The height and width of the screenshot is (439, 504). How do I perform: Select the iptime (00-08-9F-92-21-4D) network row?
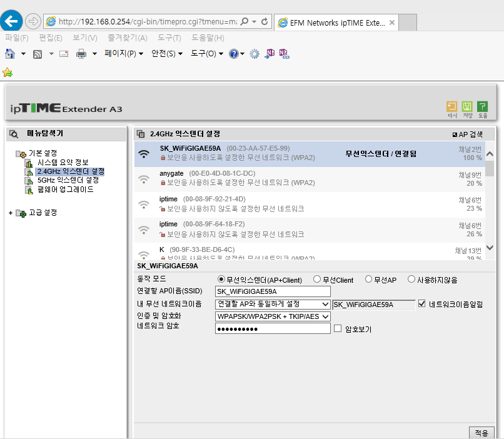coord(310,204)
